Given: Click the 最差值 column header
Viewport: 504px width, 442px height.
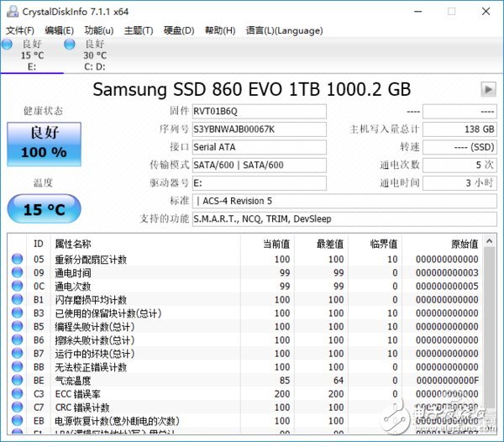Looking at the screenshot, I should coord(322,244).
